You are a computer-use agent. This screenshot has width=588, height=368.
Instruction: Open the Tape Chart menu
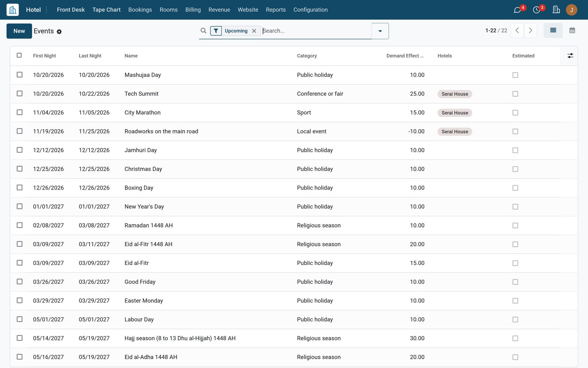point(106,10)
